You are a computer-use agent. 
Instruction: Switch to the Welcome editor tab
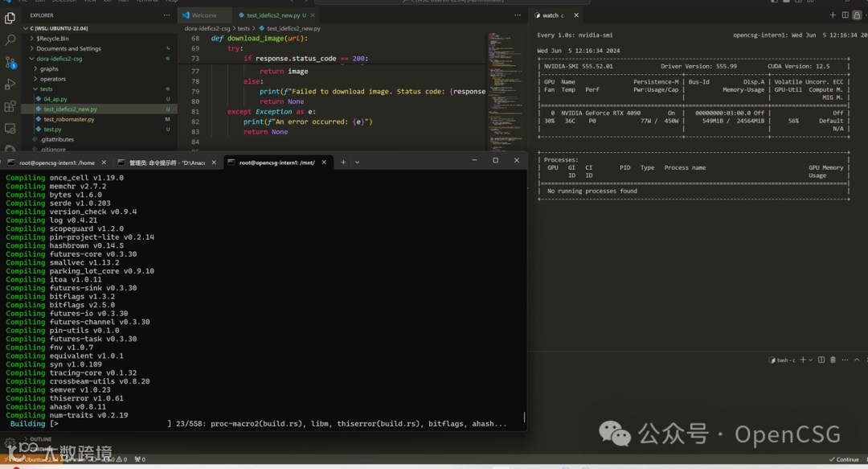[203, 15]
